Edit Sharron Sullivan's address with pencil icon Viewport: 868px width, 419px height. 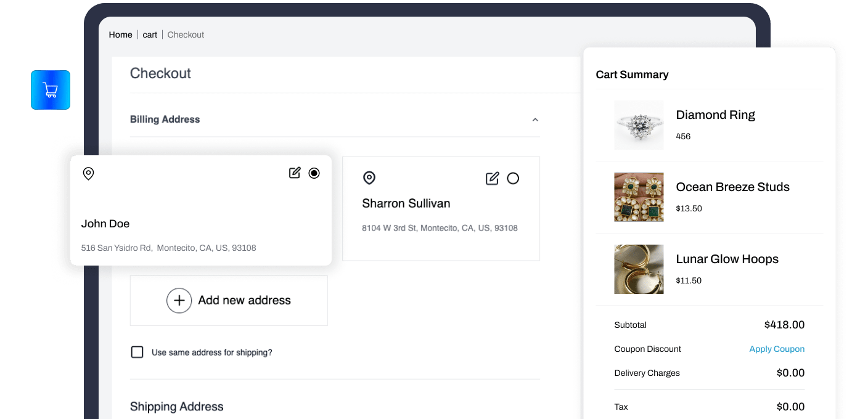492,179
